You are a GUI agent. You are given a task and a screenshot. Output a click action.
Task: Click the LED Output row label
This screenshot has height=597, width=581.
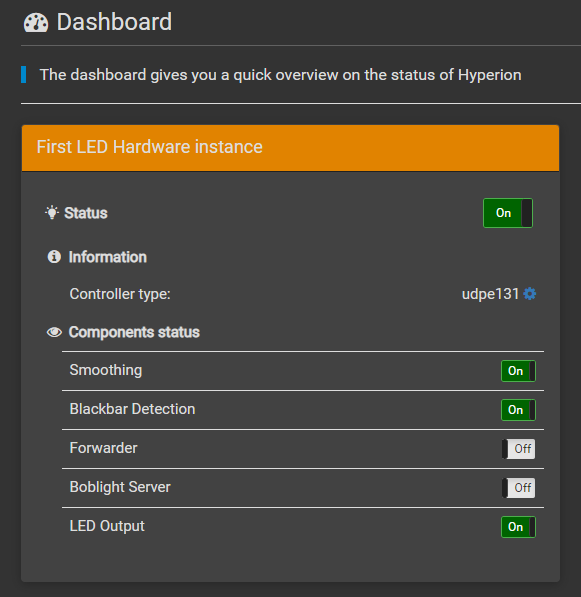(107, 526)
